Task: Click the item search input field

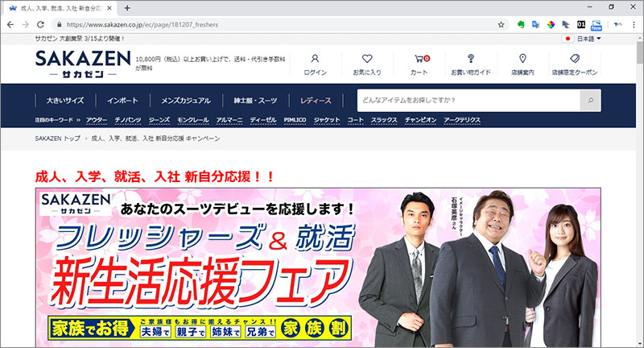Action: pyautogui.click(x=469, y=100)
